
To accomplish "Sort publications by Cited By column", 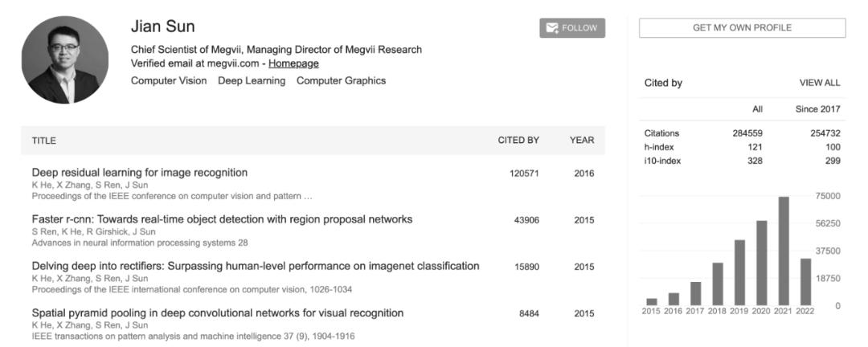I will tap(518, 141).
